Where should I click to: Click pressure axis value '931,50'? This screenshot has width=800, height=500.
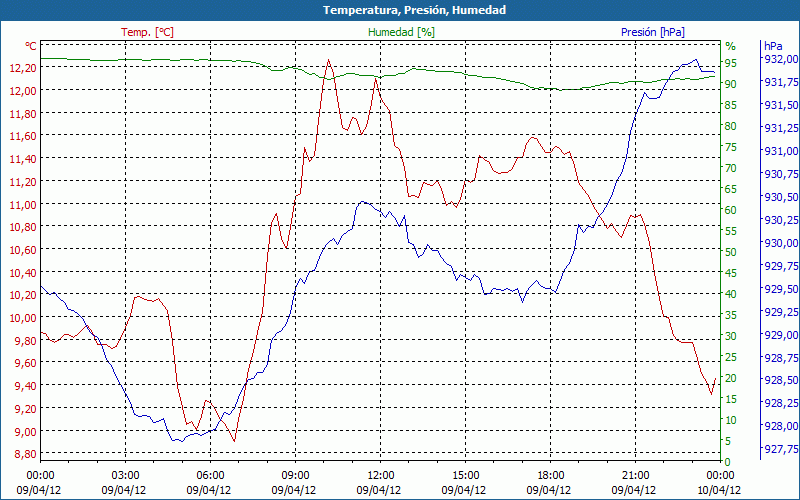(779, 105)
